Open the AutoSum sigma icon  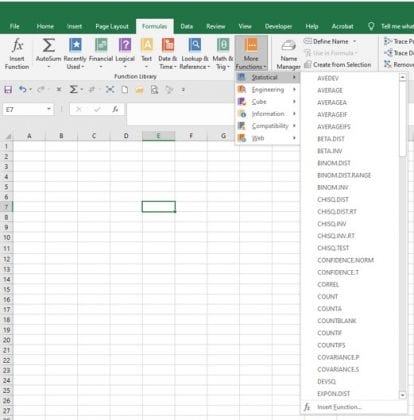tap(49, 45)
